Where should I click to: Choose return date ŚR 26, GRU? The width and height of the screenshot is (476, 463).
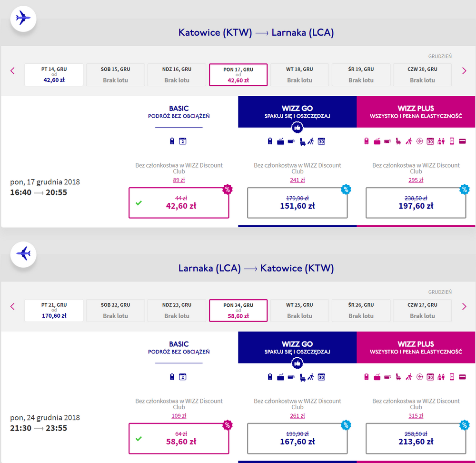pos(361,311)
